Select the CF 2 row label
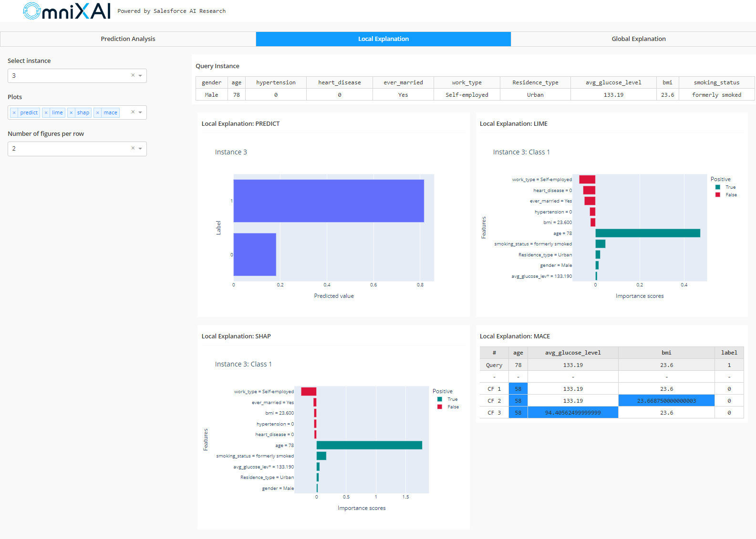 [x=494, y=401]
